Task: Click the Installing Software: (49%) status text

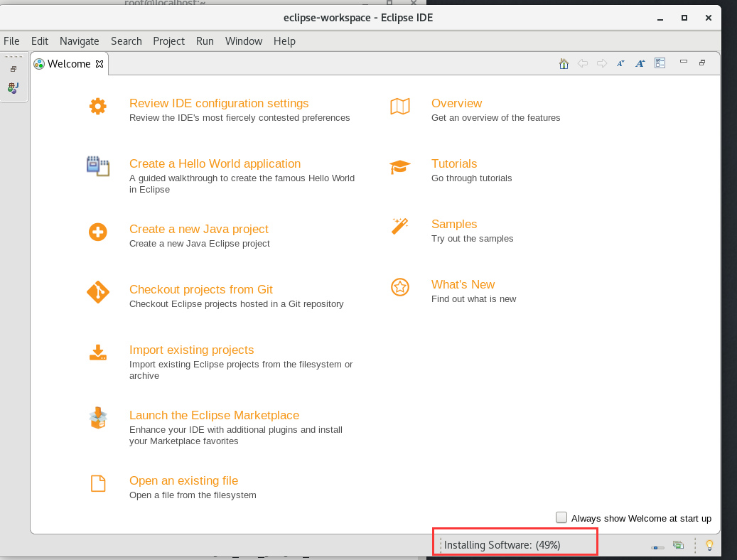Action: tap(502, 545)
